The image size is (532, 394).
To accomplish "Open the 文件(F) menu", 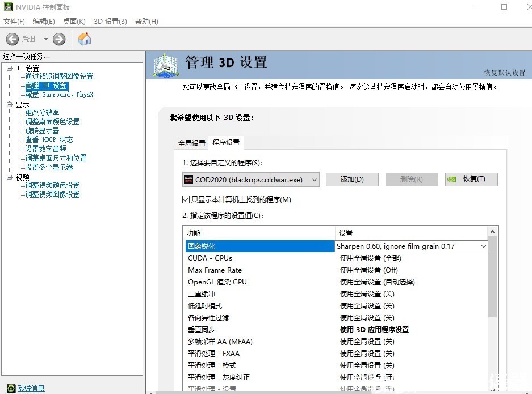I will 14,21.
